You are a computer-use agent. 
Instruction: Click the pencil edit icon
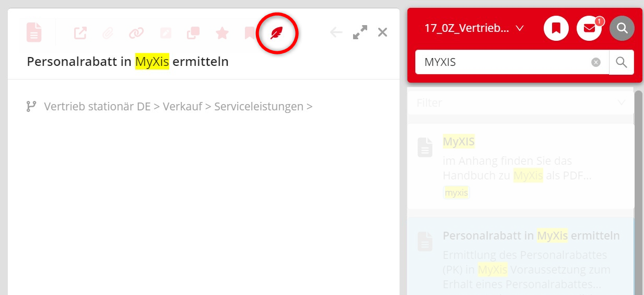pyautogui.click(x=166, y=33)
